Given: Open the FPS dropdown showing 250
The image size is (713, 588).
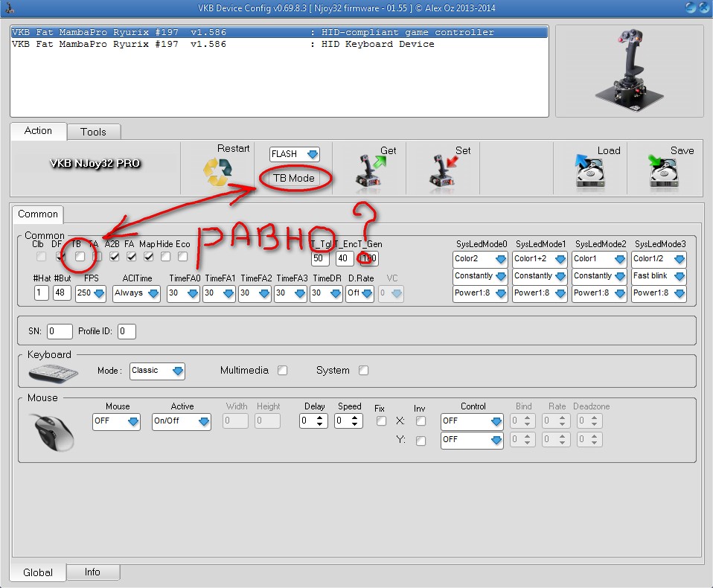Looking at the screenshot, I should [91, 293].
